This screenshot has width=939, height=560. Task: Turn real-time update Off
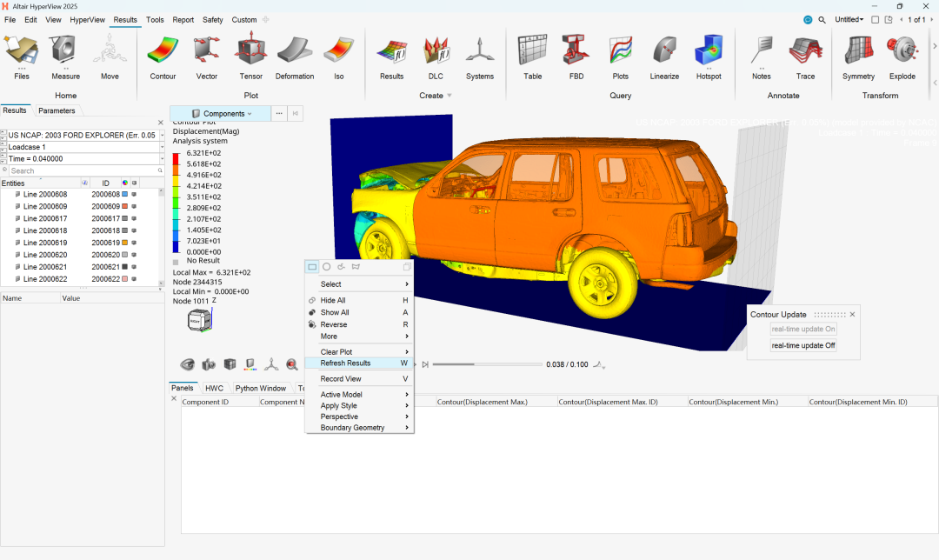click(x=803, y=345)
